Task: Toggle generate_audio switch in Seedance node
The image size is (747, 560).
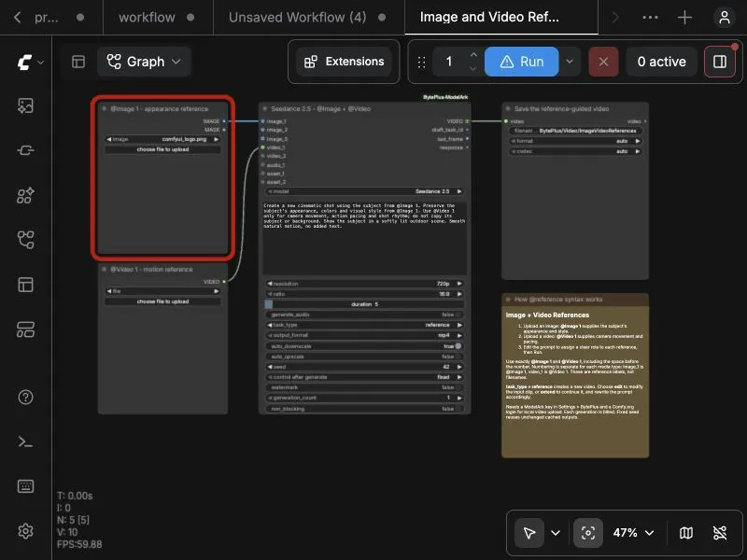Action: tap(364, 315)
